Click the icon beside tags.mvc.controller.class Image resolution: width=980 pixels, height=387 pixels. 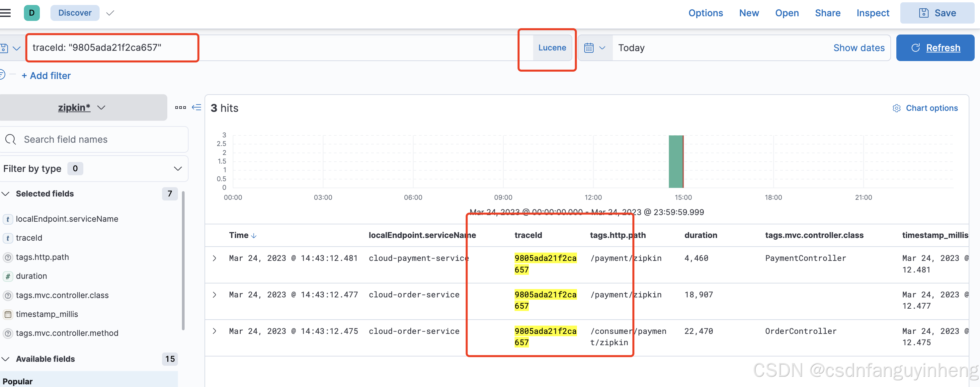(8, 296)
